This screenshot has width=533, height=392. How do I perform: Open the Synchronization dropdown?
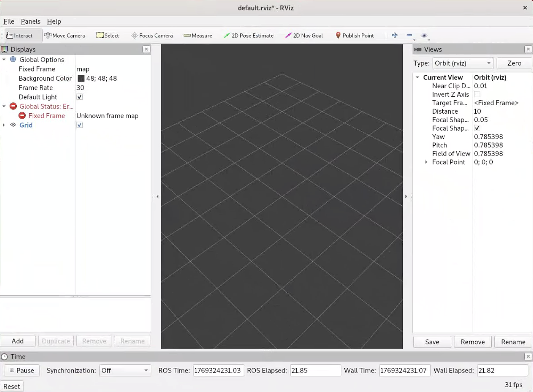tap(125, 370)
